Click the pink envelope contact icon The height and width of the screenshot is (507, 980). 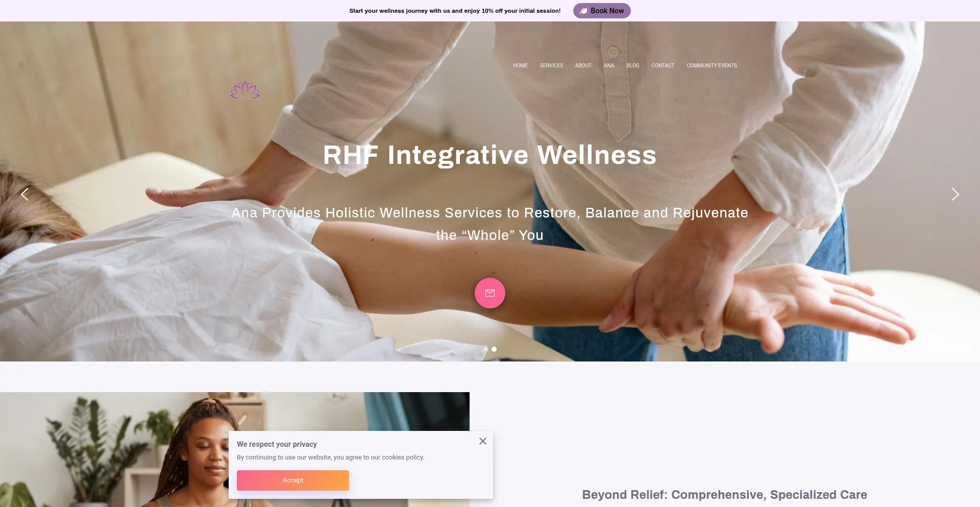point(490,293)
